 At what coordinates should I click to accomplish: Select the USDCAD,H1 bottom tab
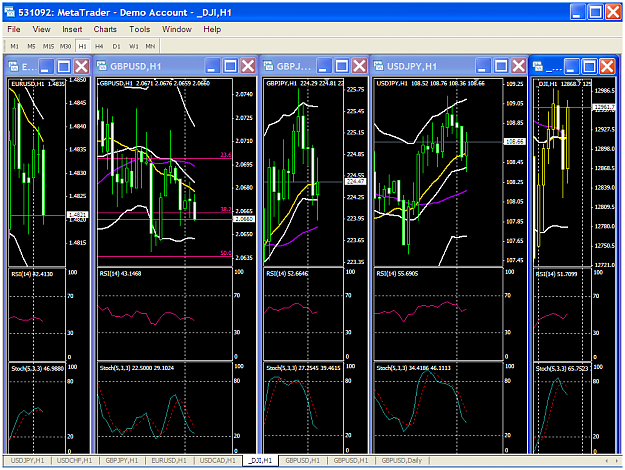click(x=218, y=460)
